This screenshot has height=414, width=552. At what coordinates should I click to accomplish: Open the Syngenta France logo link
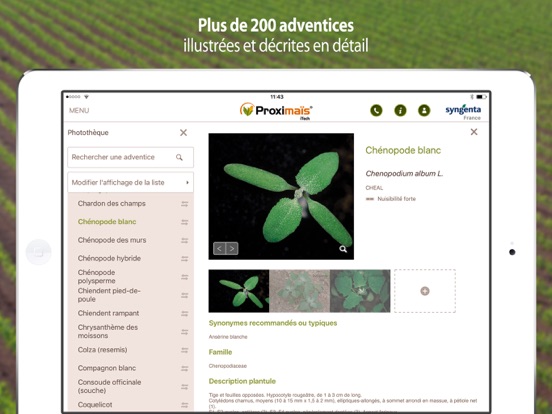[463, 112]
